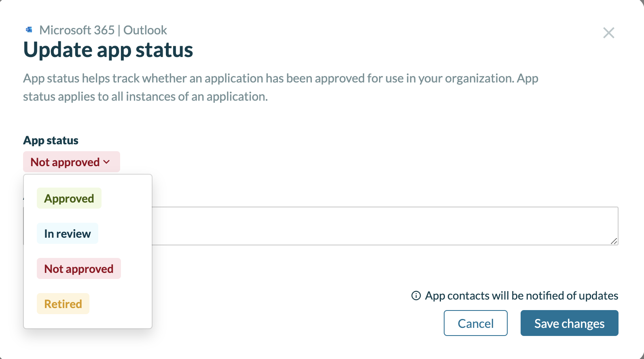The image size is (644, 359).
Task: Click the Microsoft 365 | Outlook label
Action: tap(103, 30)
